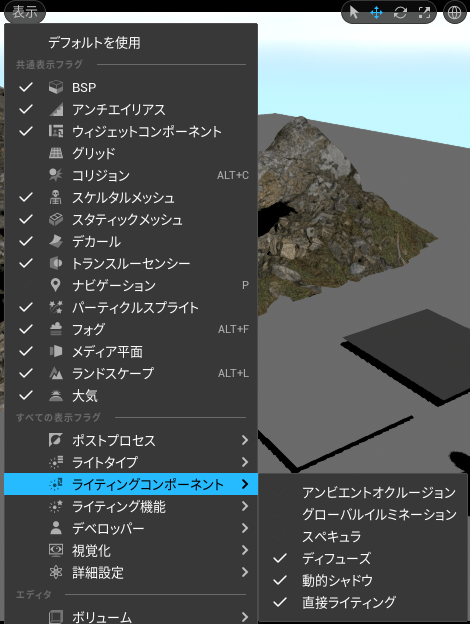
Task: Select the ランドスケープ menu entry
Action: tap(131, 373)
